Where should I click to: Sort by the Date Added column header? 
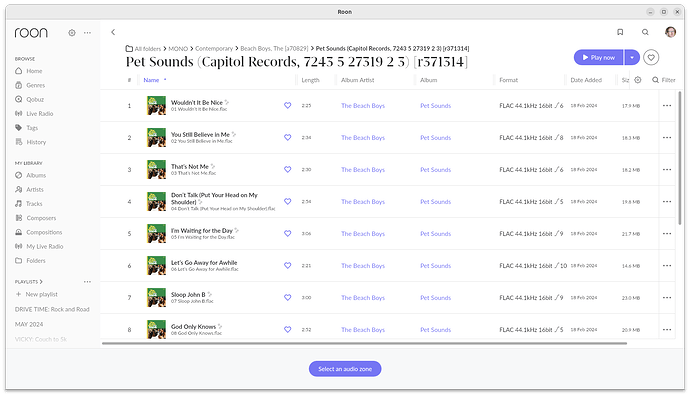[x=586, y=80]
